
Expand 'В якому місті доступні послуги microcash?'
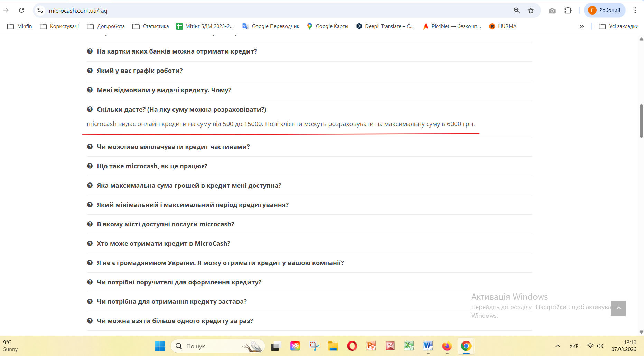click(309, 224)
